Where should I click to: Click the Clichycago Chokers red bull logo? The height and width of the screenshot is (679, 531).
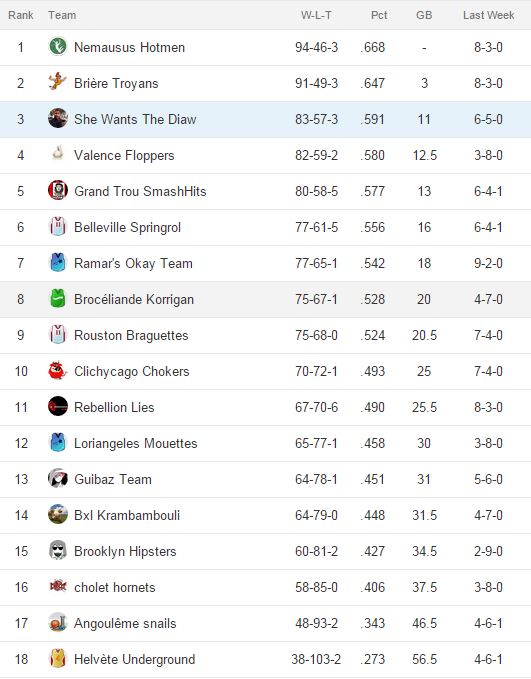pyautogui.click(x=58, y=370)
